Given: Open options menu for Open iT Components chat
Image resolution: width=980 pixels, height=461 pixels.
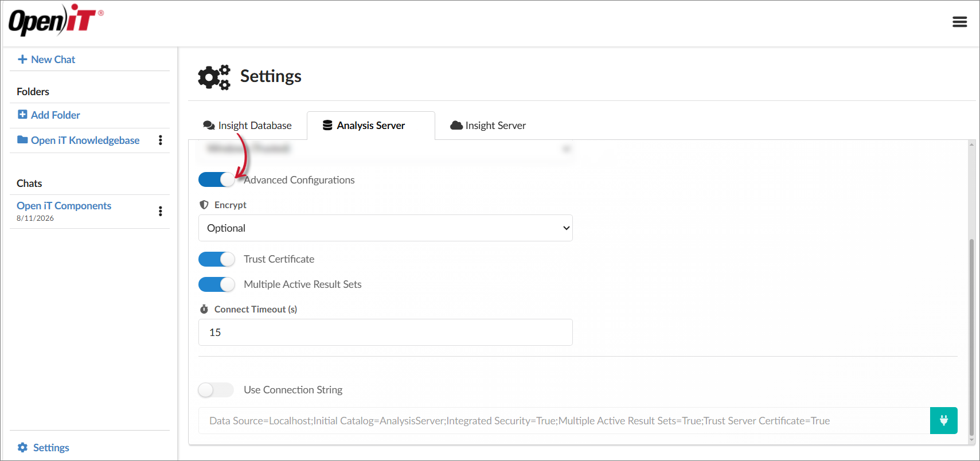Looking at the screenshot, I should tap(161, 211).
